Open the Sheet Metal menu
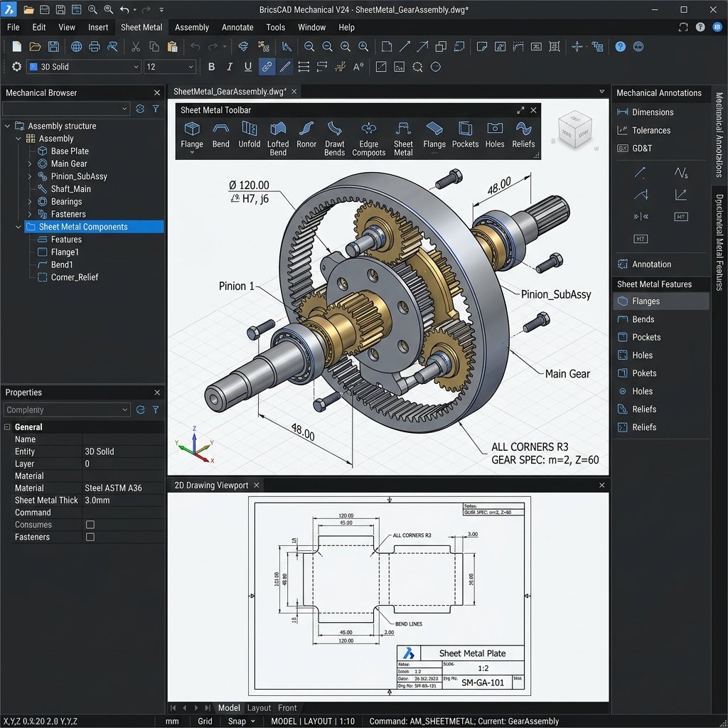The height and width of the screenshot is (728, 728). 141,28
